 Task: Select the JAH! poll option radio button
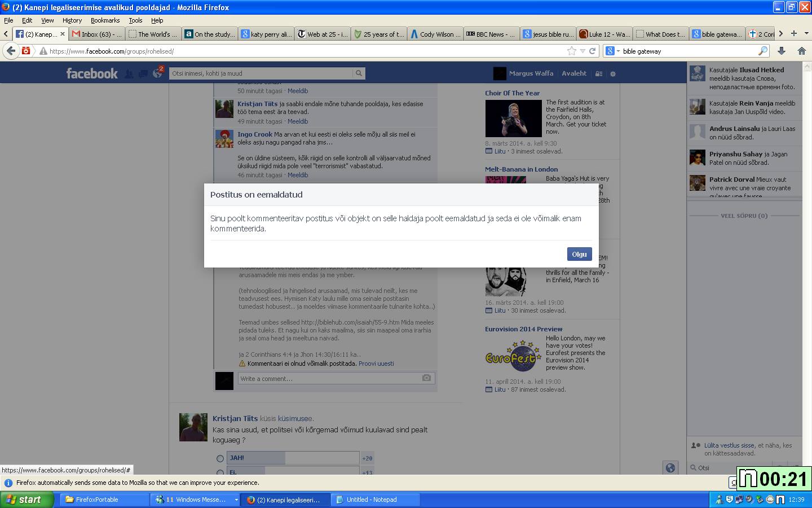click(x=220, y=458)
